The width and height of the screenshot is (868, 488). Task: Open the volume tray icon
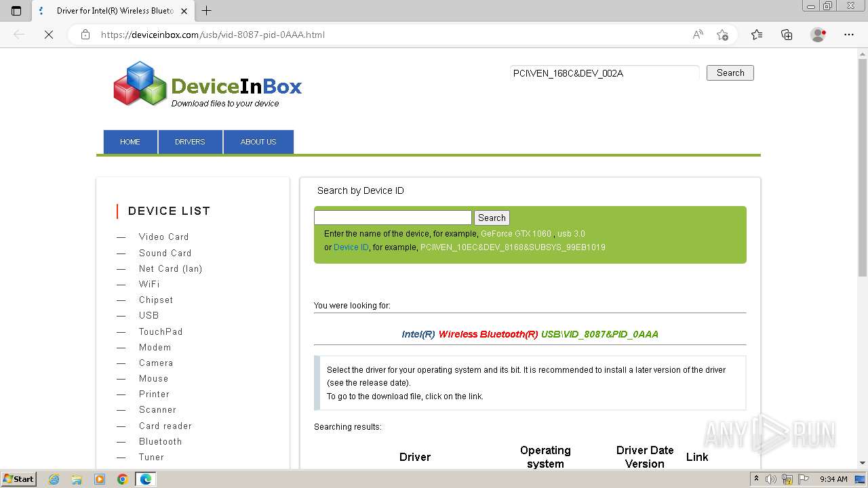(771, 479)
